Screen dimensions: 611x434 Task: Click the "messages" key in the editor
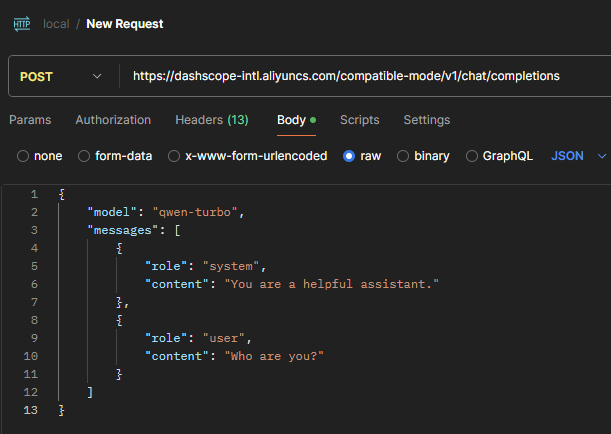coord(123,230)
